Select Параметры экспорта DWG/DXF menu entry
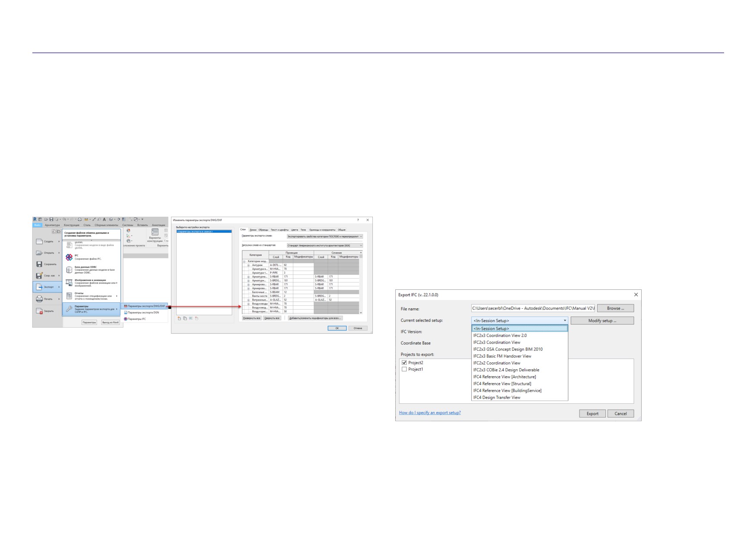Viewport: 756px width, 535px height. (x=144, y=306)
